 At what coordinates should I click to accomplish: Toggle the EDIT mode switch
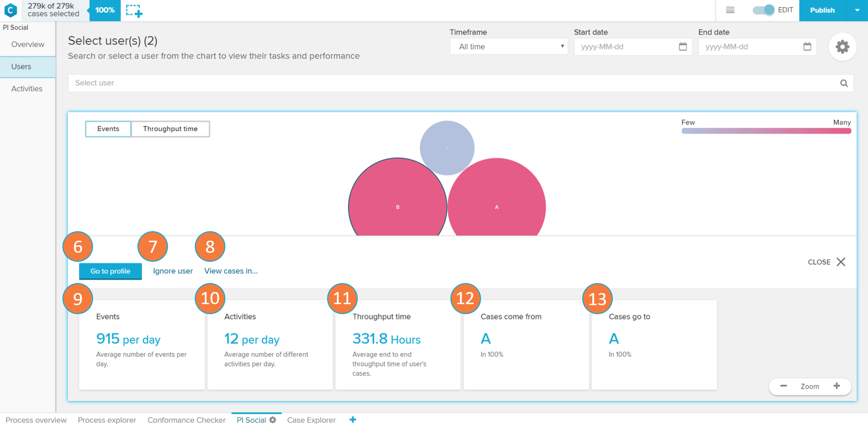pos(763,10)
